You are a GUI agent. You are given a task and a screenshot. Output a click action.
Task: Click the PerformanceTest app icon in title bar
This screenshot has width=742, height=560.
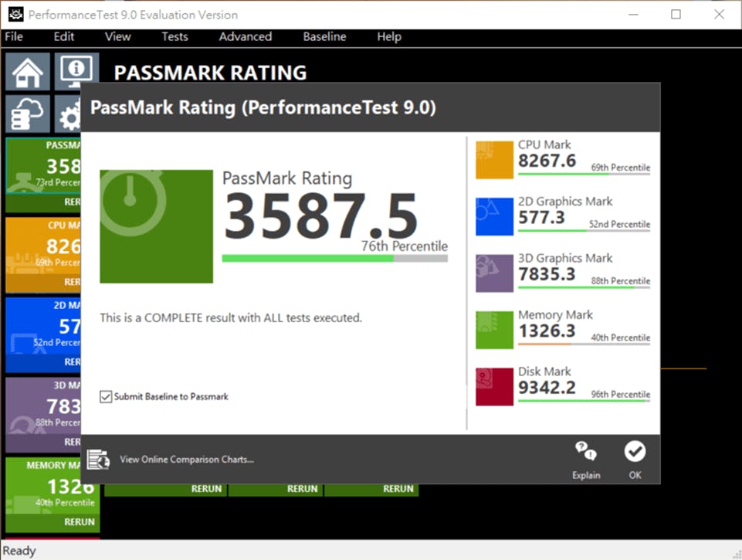coord(16,14)
